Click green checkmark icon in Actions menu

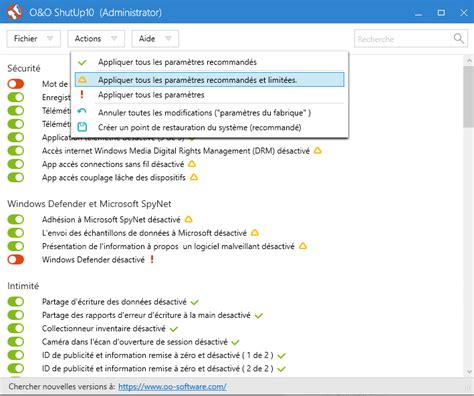82,62
